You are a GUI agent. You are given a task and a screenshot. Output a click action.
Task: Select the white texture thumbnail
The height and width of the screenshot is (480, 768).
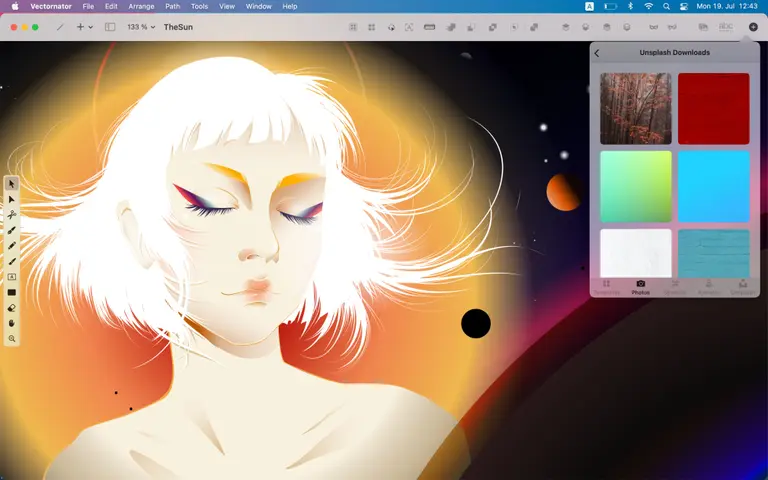[636, 253]
